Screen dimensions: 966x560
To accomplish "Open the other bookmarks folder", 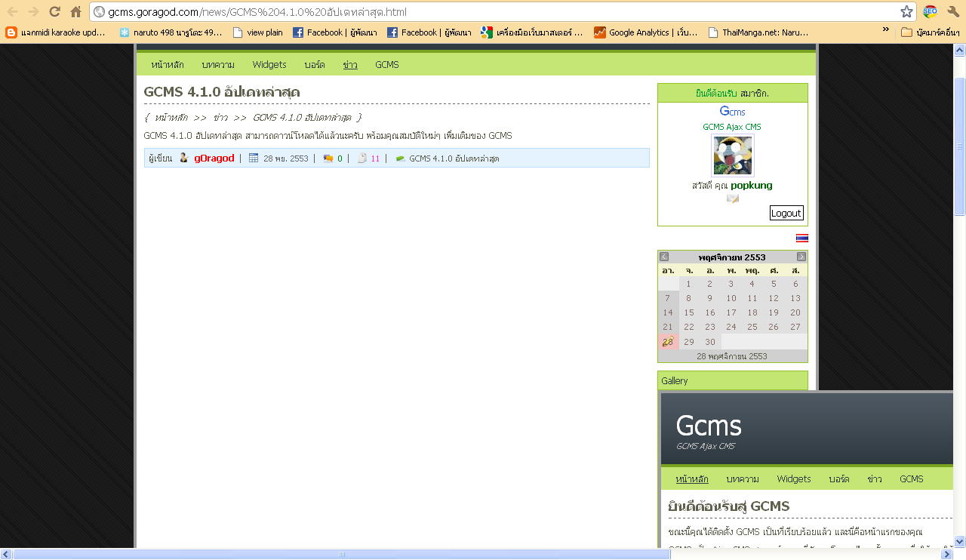I will click(931, 32).
